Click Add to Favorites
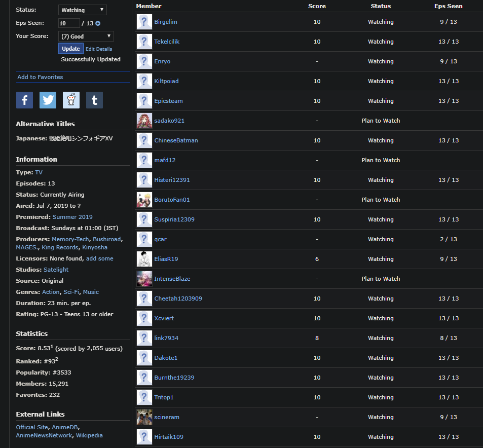This screenshot has height=448, width=483. tap(40, 77)
